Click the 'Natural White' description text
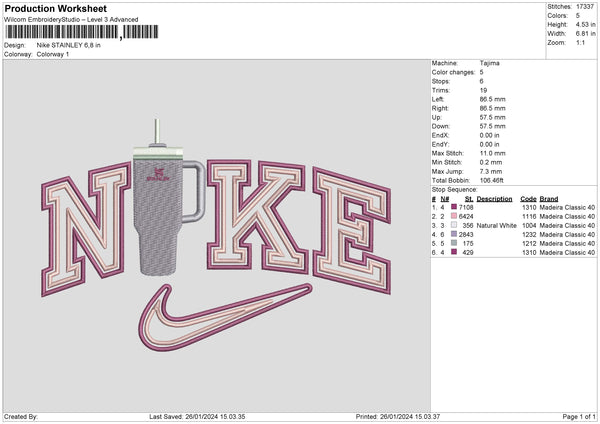The width and height of the screenshot is (600, 424). (x=496, y=225)
